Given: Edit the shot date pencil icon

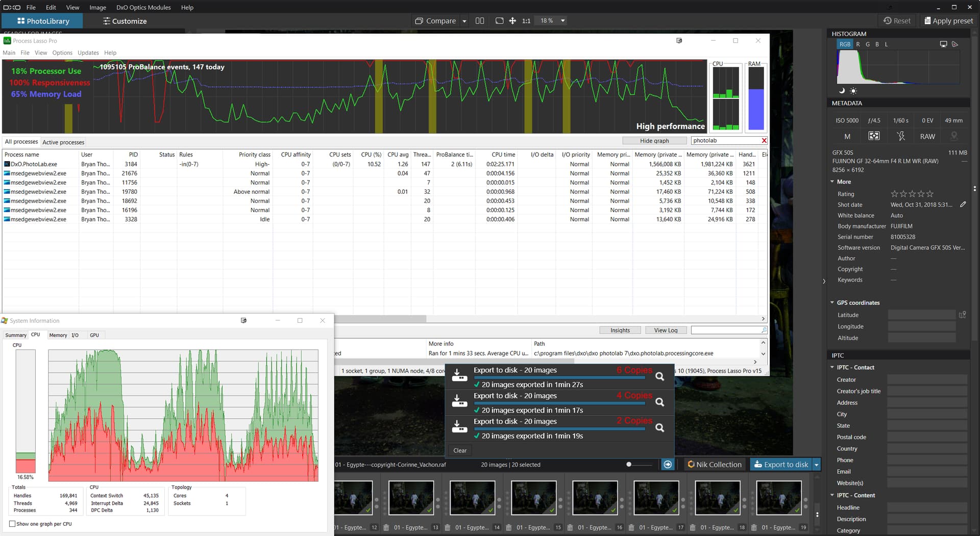Looking at the screenshot, I should click(x=963, y=205).
